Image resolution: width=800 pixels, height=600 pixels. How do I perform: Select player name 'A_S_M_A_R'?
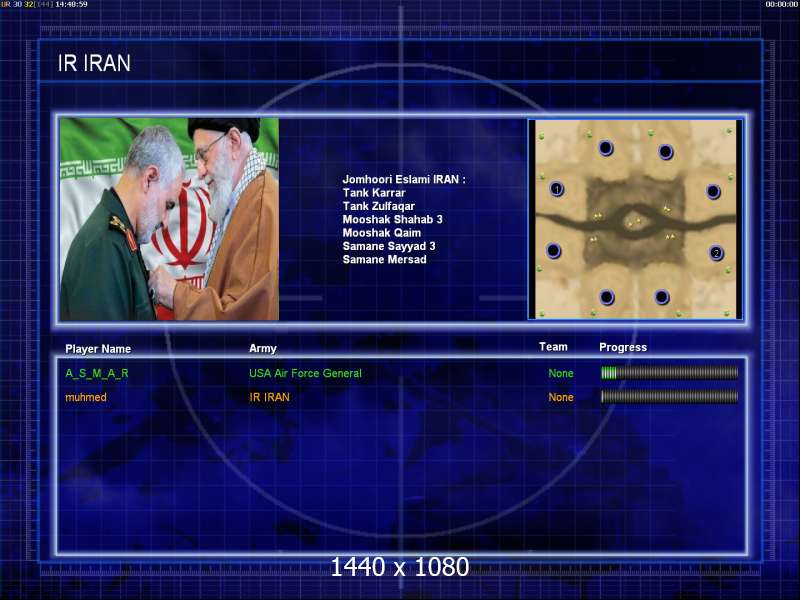point(97,373)
